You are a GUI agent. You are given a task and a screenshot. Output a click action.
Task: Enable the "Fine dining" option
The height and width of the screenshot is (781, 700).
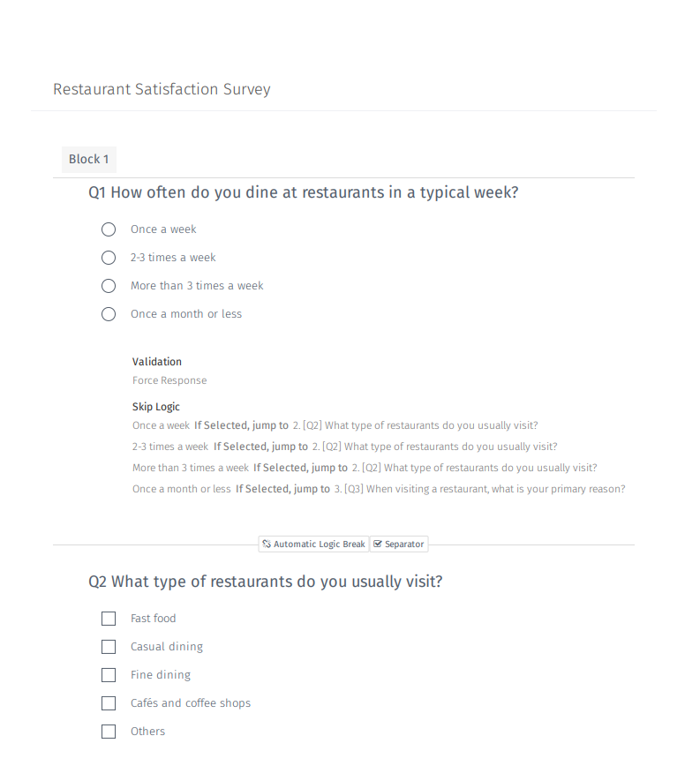point(108,674)
